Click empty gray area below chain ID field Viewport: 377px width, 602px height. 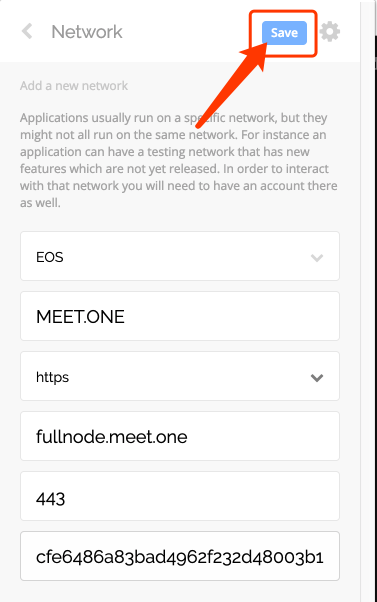click(x=180, y=592)
